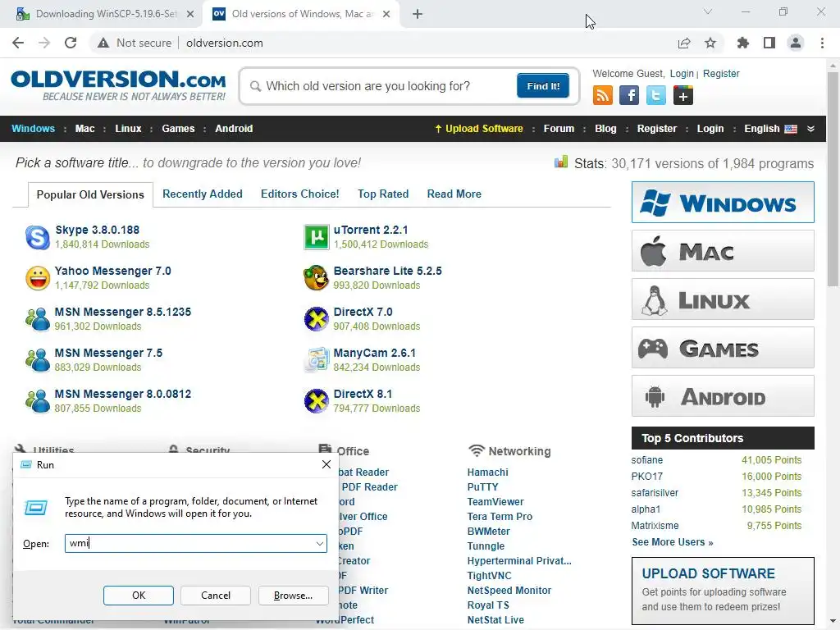Bookmark this page with star icon
840x630 pixels.
[x=710, y=43]
